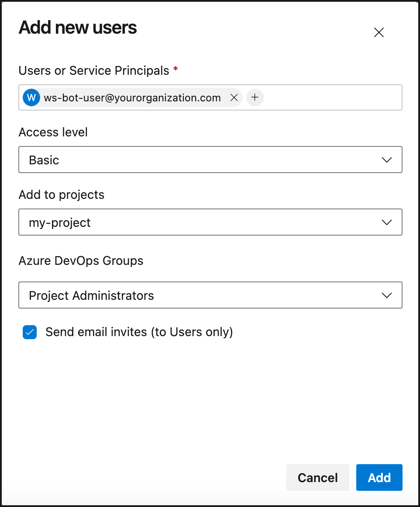The image size is (420, 507).
Task: Click the 'Users or Service Principals' label
Action: (94, 70)
